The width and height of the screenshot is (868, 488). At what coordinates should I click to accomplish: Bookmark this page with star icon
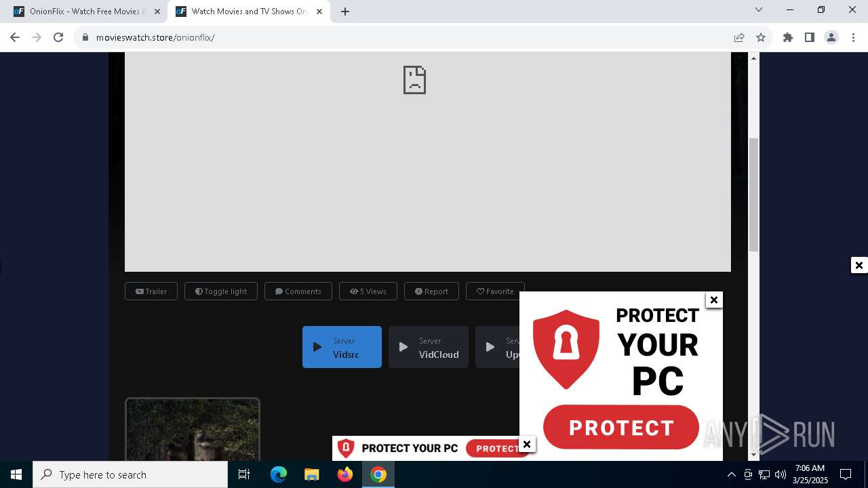(x=761, y=37)
